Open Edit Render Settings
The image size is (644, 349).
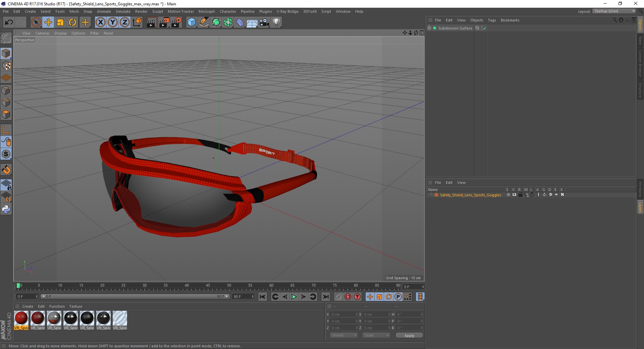[x=176, y=22]
